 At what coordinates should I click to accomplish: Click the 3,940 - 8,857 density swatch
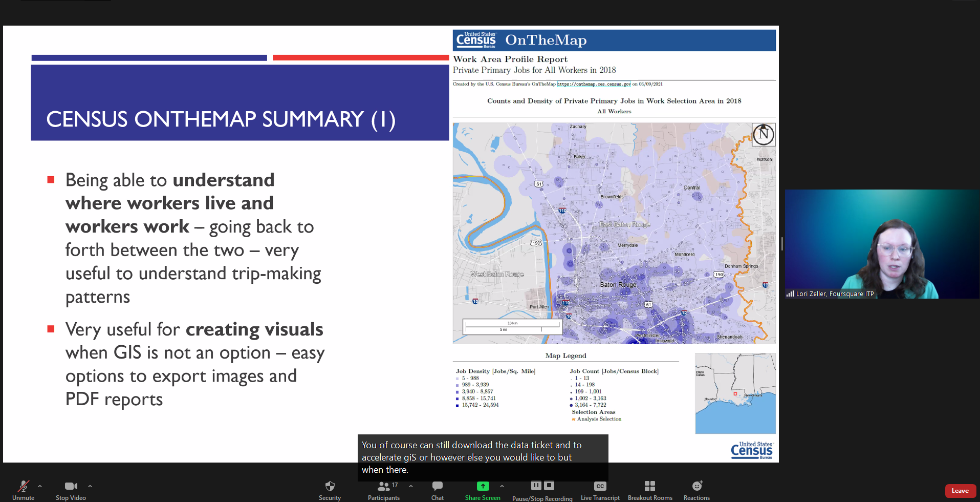[x=458, y=392]
